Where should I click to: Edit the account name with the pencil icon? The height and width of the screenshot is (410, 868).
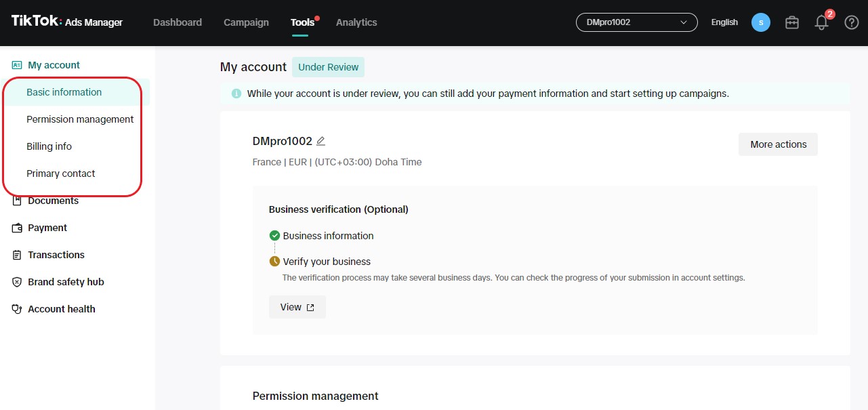pos(321,140)
